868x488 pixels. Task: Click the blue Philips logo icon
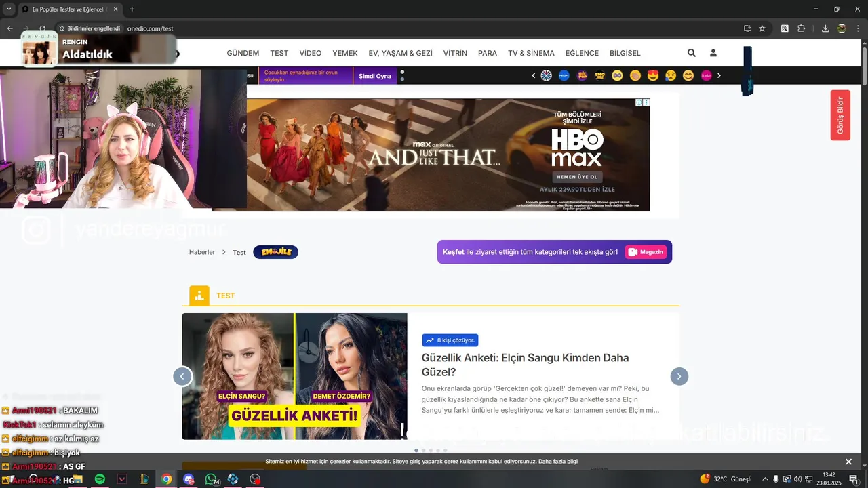coord(564,75)
